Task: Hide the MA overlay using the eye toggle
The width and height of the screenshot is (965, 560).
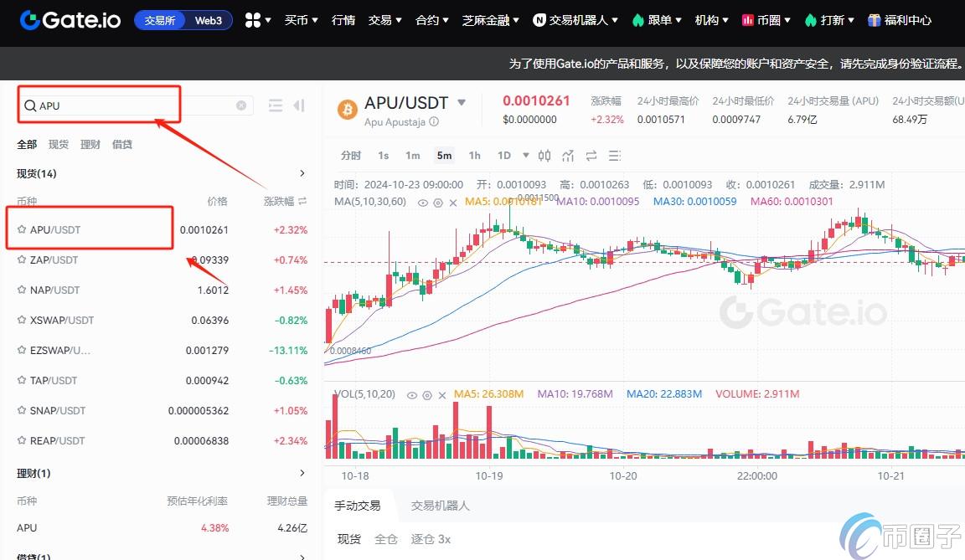Action: 423,203
